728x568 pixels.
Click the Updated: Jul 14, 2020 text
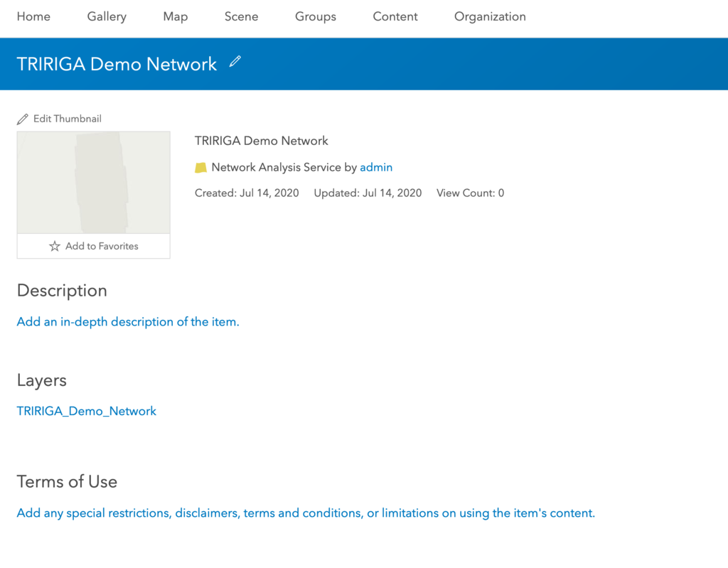(x=368, y=193)
